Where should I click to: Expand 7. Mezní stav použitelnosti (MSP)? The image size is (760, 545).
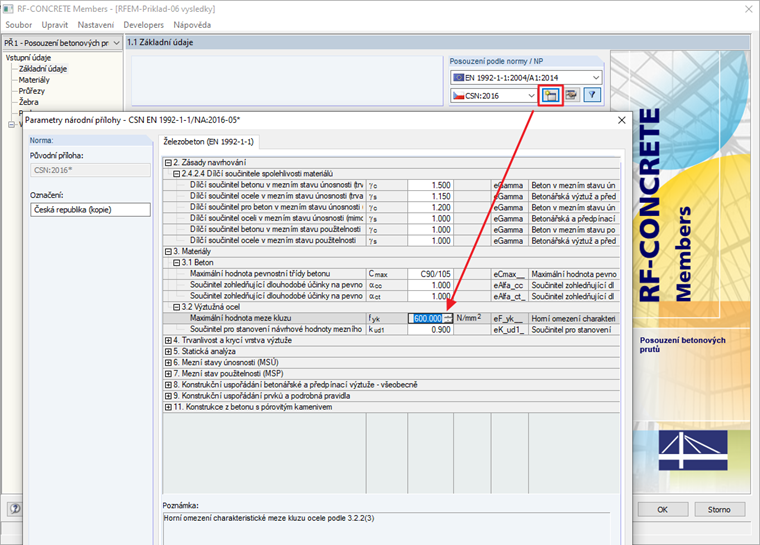pos(168,374)
